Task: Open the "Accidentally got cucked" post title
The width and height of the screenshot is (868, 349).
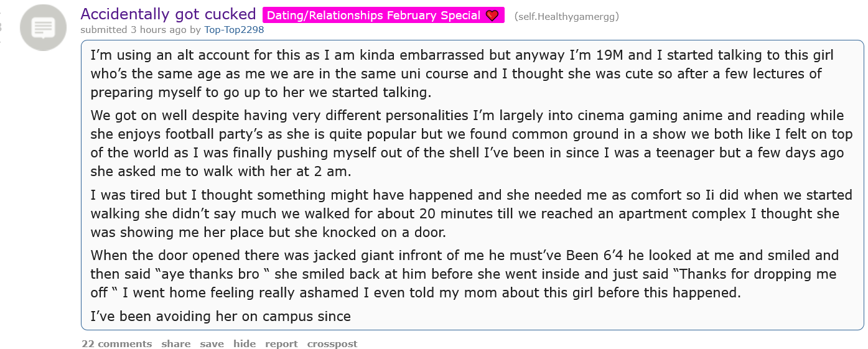Action: coord(168,14)
